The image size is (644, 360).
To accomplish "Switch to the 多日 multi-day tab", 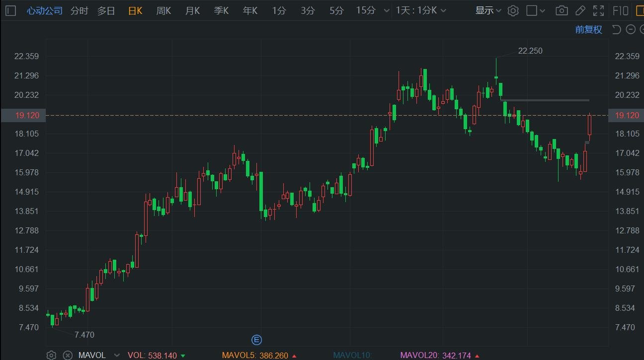I will click(x=106, y=10).
